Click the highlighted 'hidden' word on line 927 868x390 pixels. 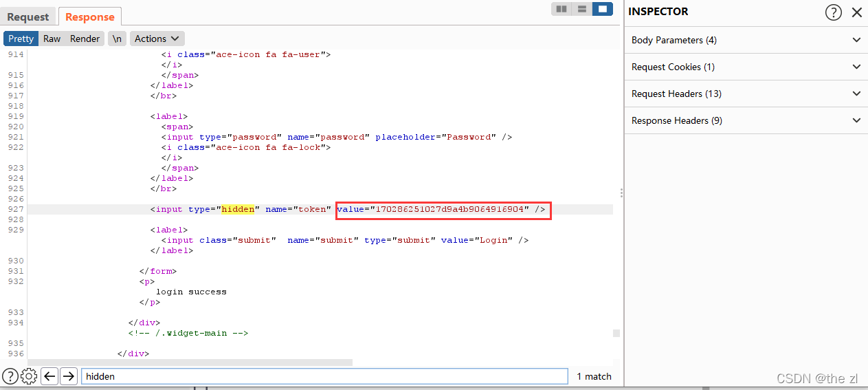238,209
